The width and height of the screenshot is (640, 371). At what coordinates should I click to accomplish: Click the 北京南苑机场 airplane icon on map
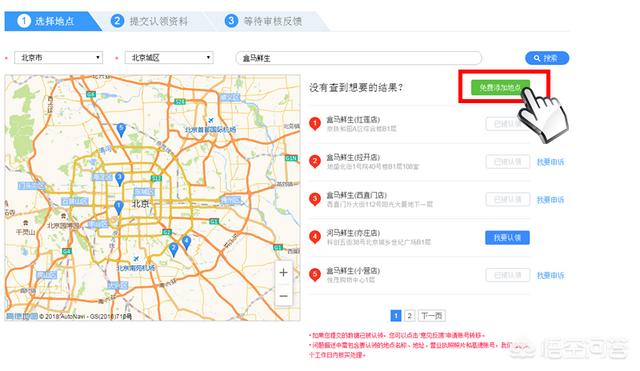coord(136,259)
